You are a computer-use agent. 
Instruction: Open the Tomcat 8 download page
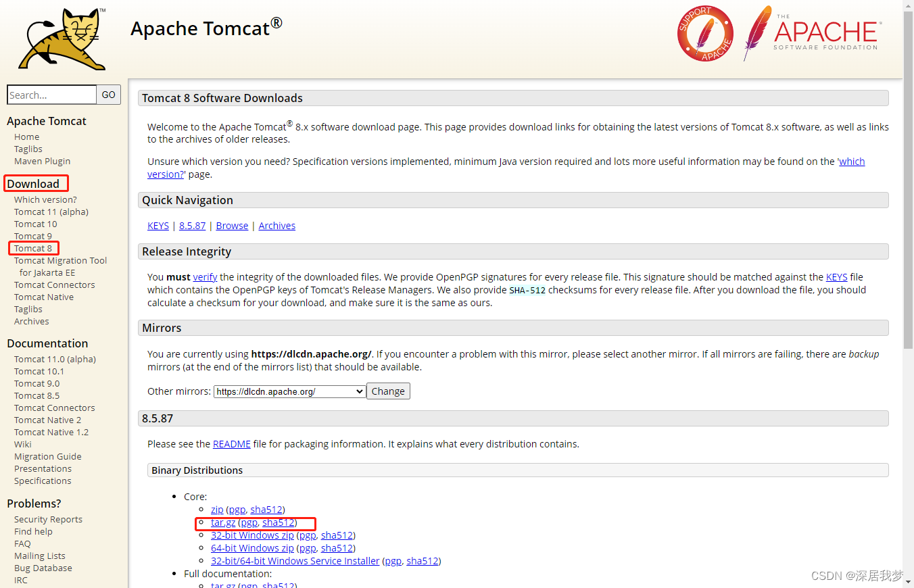coord(33,248)
